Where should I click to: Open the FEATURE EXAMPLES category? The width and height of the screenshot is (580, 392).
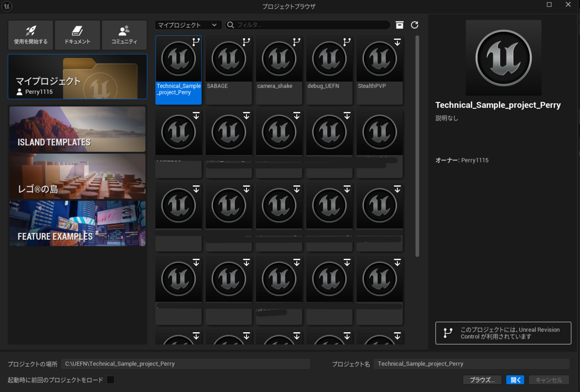point(77,223)
